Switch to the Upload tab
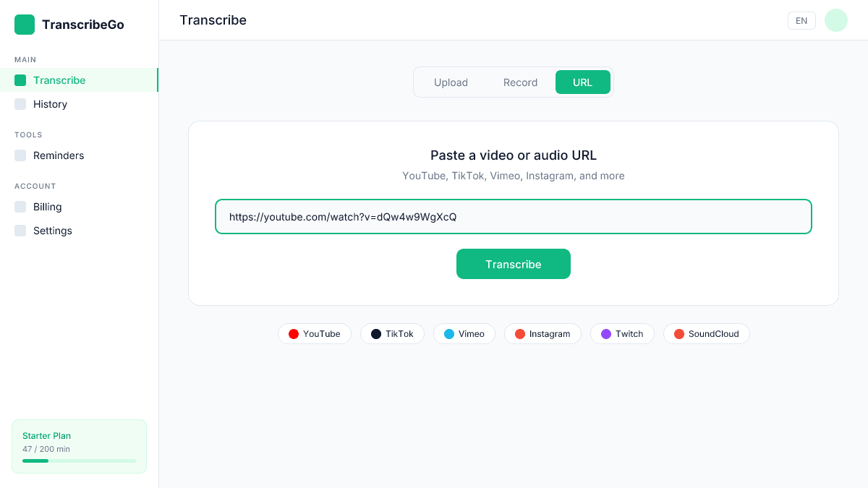868x488 pixels. pyautogui.click(x=451, y=82)
